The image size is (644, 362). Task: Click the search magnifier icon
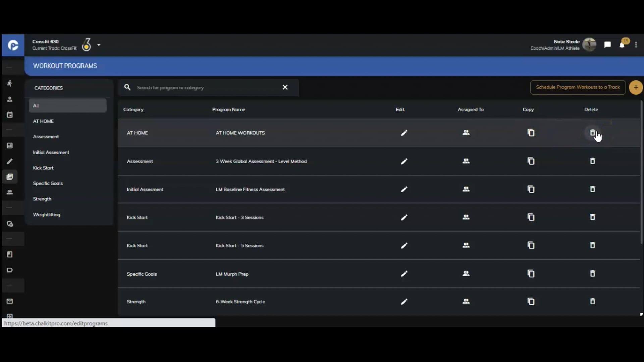pyautogui.click(x=127, y=87)
